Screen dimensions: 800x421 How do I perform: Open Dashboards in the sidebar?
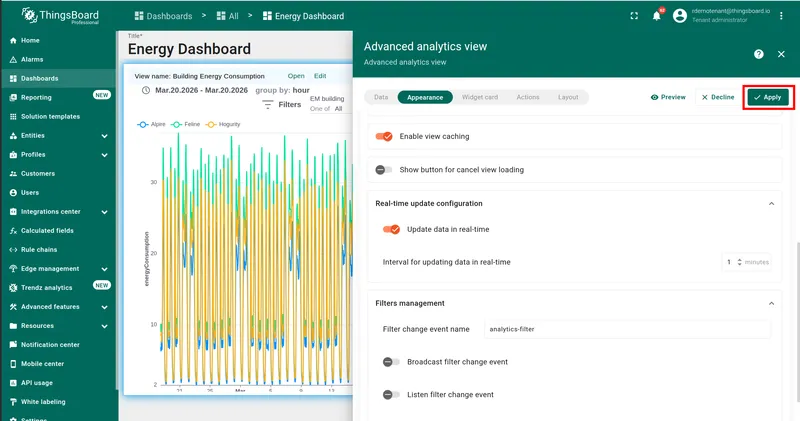pos(58,79)
